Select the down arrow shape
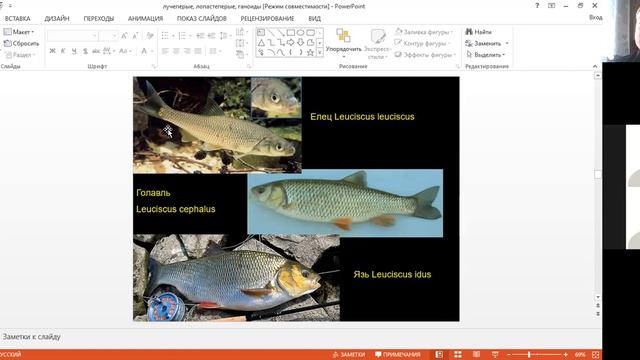 300,42
